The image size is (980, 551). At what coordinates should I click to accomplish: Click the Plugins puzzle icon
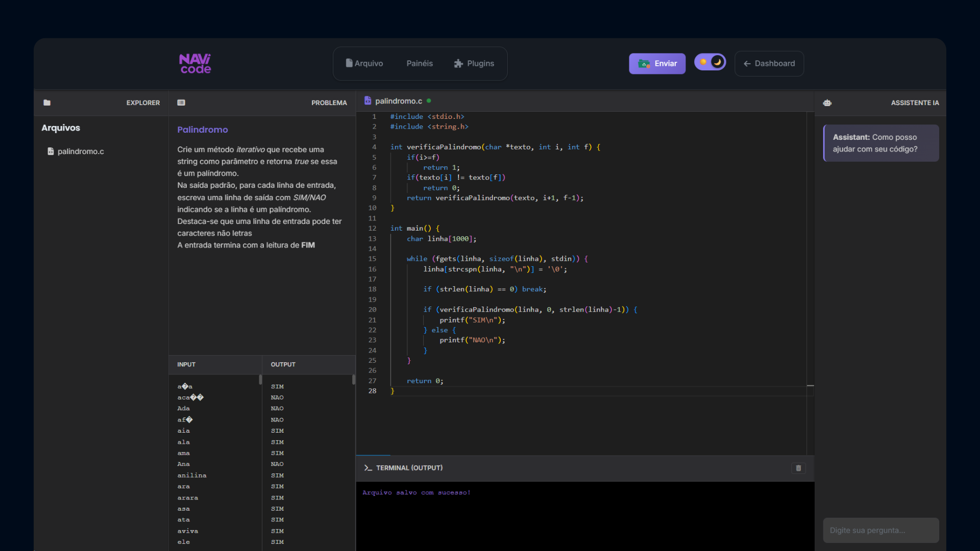[x=458, y=63]
